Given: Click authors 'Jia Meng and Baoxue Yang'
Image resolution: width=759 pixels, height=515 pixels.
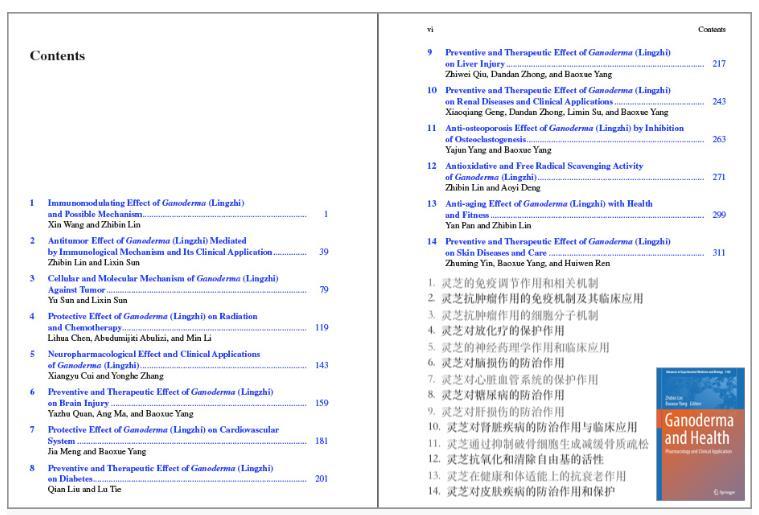Looking at the screenshot, I should tap(97, 451).
